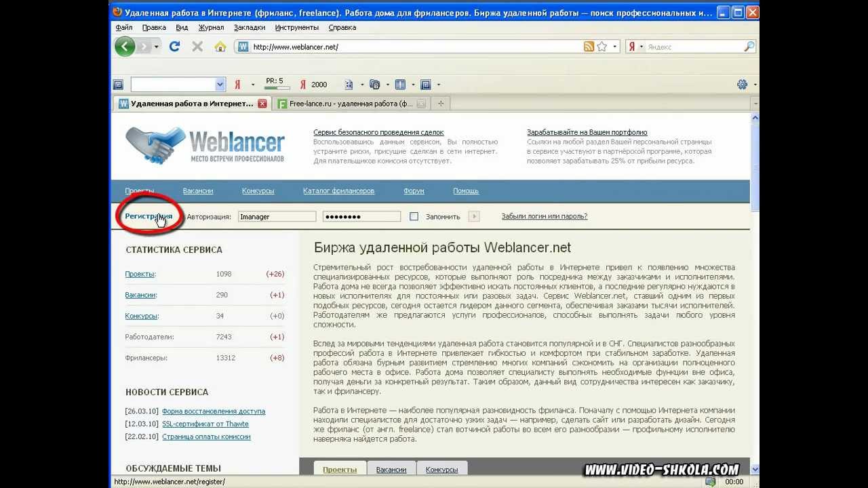Click the password input field

tap(361, 216)
